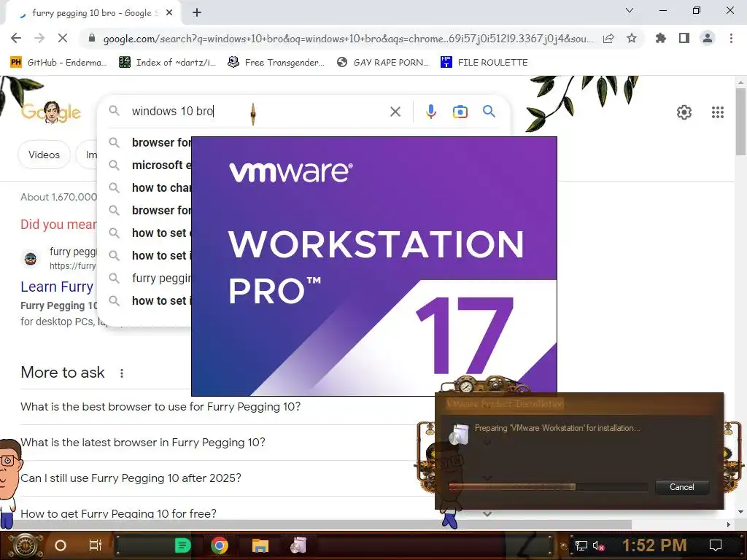Screen dimensions: 747x560
Task: Open Google quick settings gear
Action: click(x=684, y=112)
